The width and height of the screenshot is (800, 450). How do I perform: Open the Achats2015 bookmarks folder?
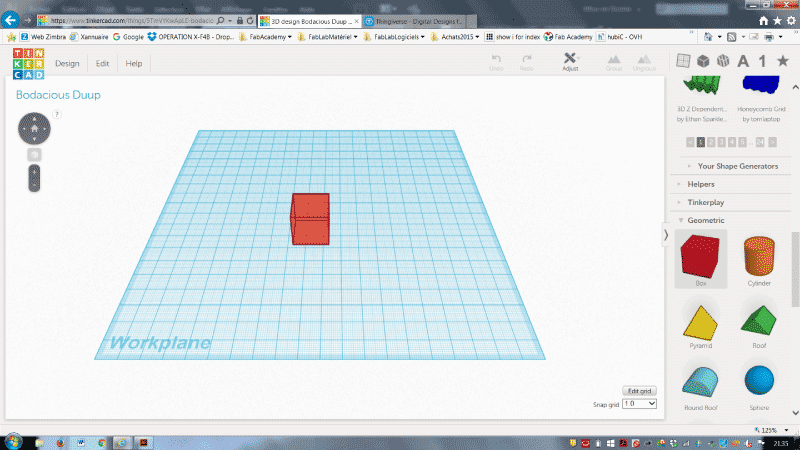(x=455, y=37)
